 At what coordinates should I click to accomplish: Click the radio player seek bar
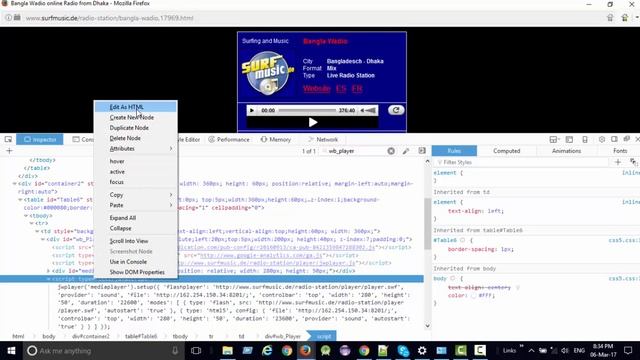(x=307, y=111)
